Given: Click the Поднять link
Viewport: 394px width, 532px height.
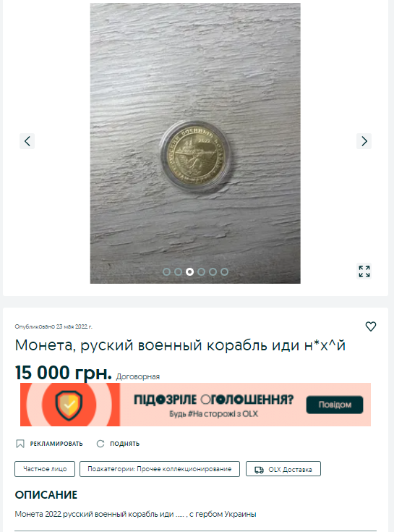Looking at the screenshot, I should pyautogui.click(x=124, y=444).
